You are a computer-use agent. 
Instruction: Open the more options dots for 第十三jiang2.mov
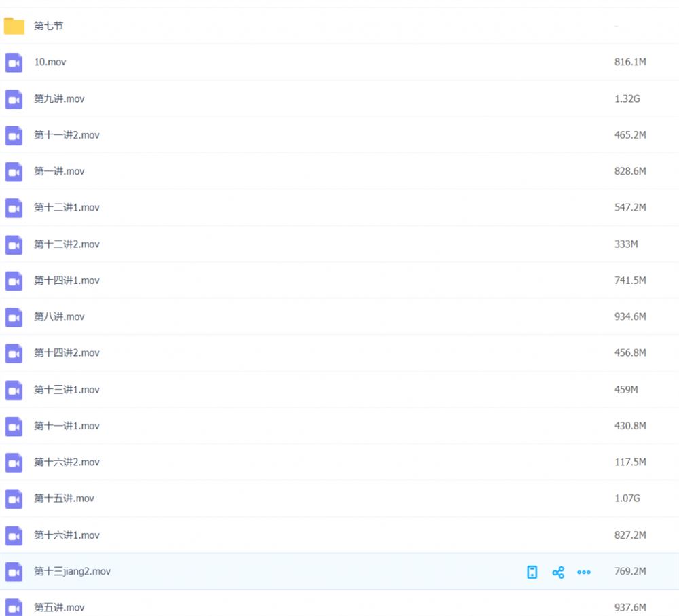click(584, 573)
